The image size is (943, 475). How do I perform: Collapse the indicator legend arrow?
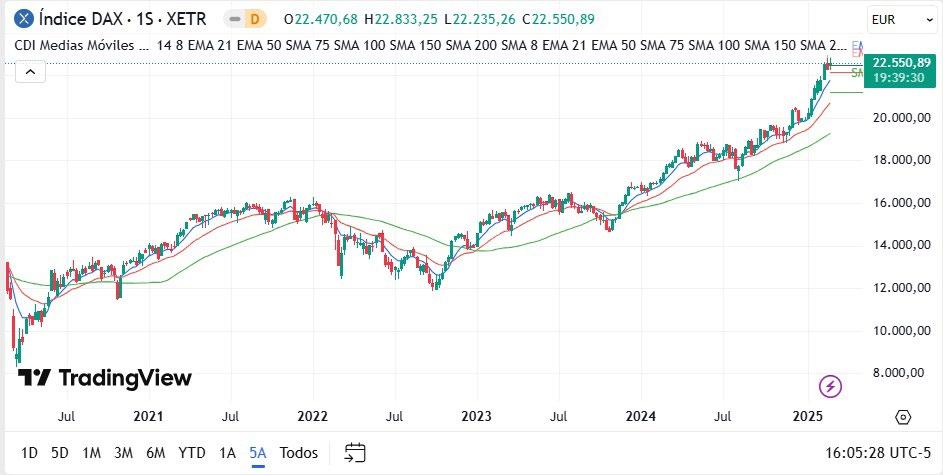tap(30, 73)
